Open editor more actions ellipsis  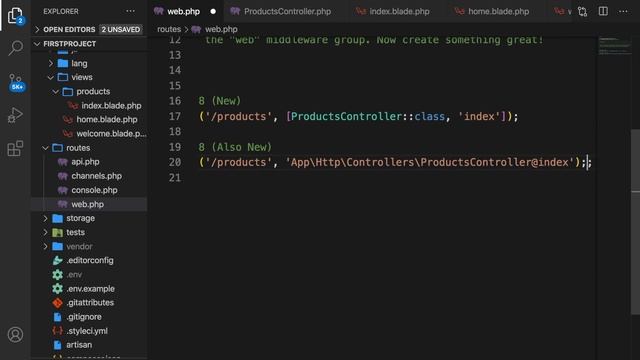[623, 11]
